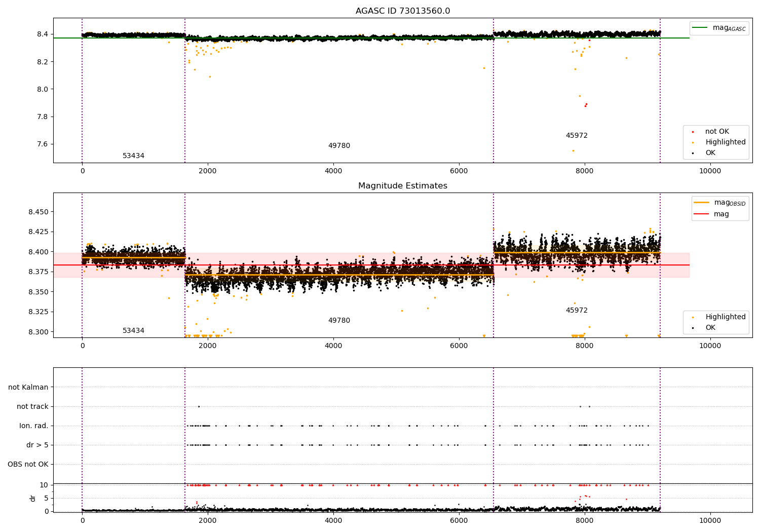Viewport: 760px width, 532px height.
Task: Click the title "AGASC ID 73013560.0"
Action: pos(403,11)
